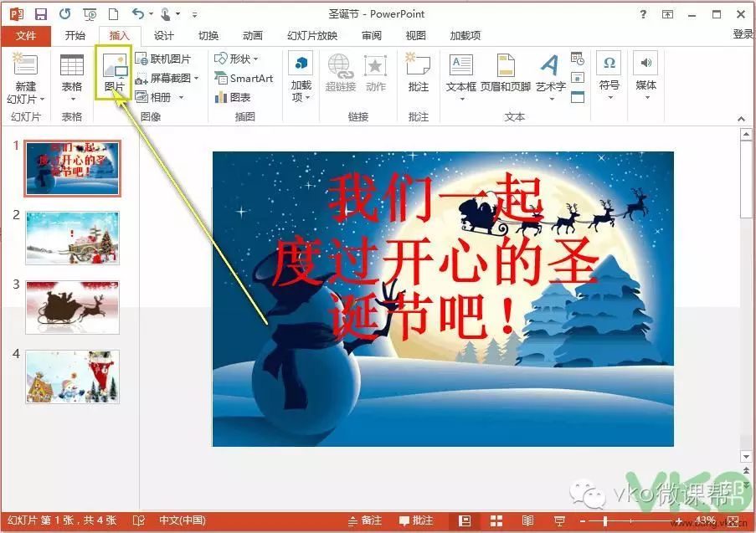756x533 pixels.
Task: Open the 文件 (File) menu
Action: click(26, 35)
